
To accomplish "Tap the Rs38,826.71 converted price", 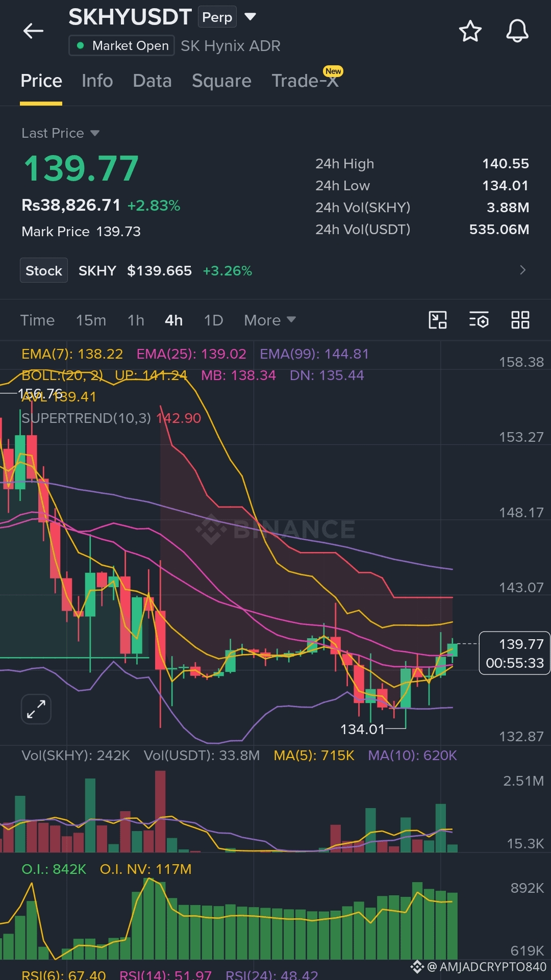I will pyautogui.click(x=71, y=205).
